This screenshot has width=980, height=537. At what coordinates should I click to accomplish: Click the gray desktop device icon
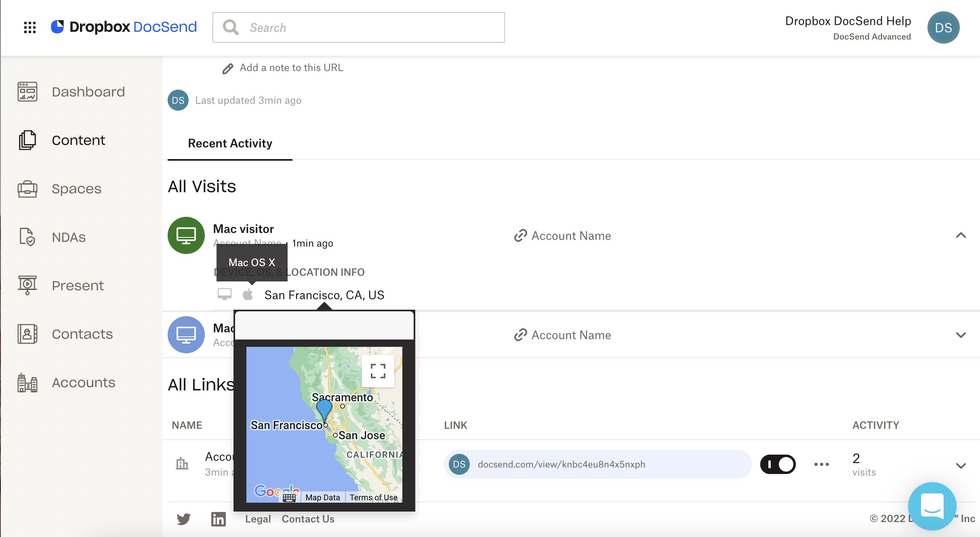click(225, 294)
